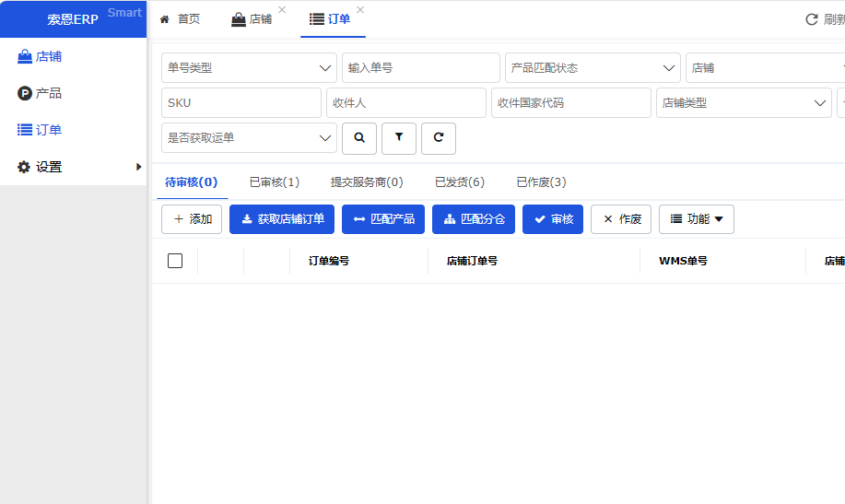Close the 订单 tab
845x504 pixels.
[360, 10]
